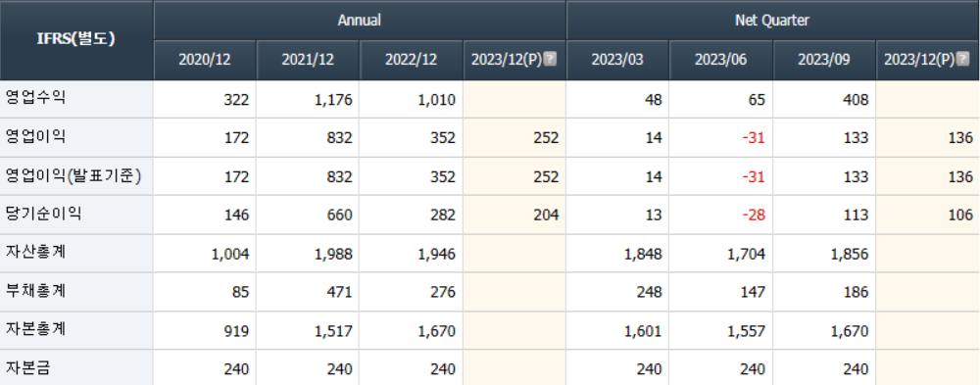
Task: Click 영업수익 value 65 for 2023/06
Action: point(757,99)
